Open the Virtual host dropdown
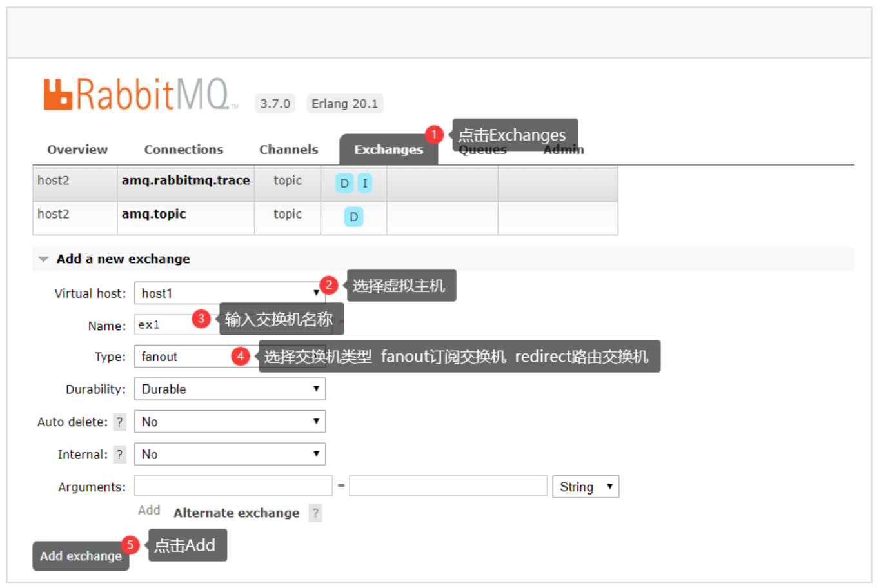879x588 pixels. 229,293
